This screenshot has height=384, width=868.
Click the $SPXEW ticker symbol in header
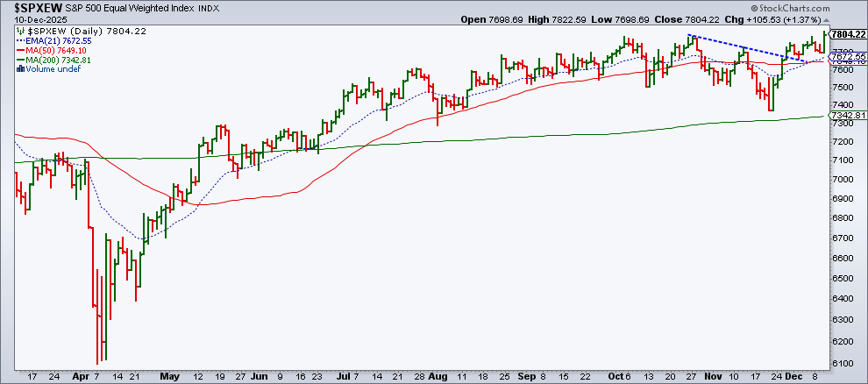tap(28, 6)
